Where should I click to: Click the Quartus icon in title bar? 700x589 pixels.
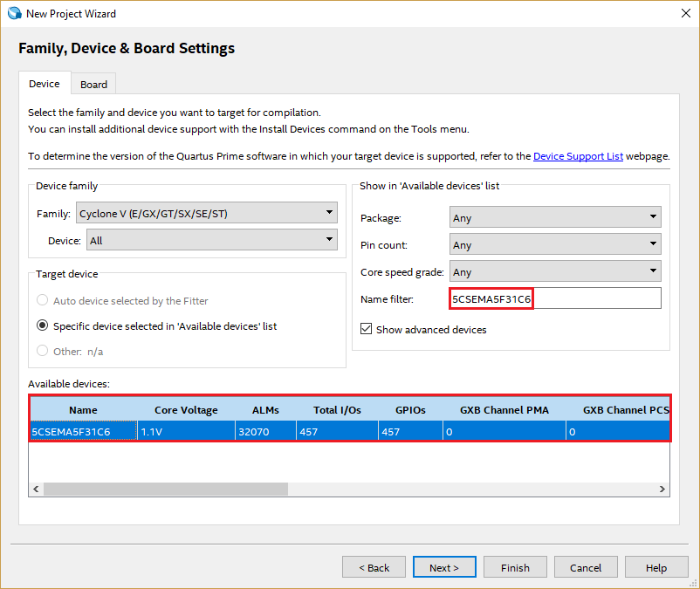[x=14, y=13]
